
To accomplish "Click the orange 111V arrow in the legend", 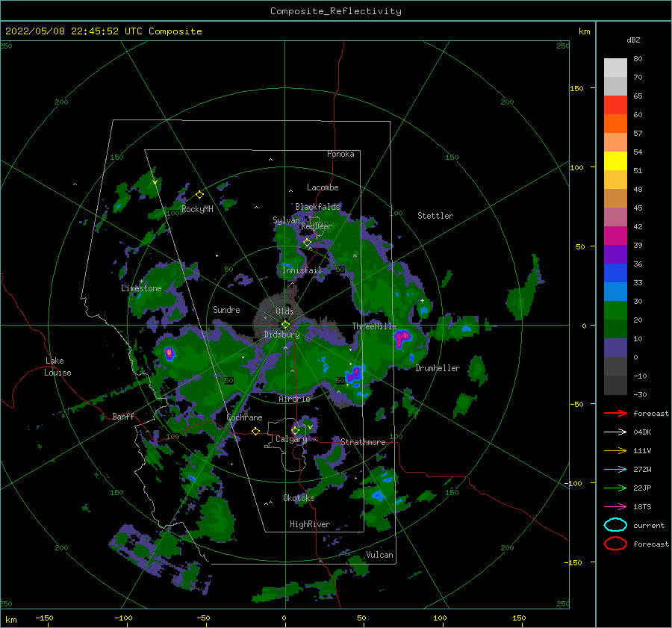I will [x=615, y=450].
